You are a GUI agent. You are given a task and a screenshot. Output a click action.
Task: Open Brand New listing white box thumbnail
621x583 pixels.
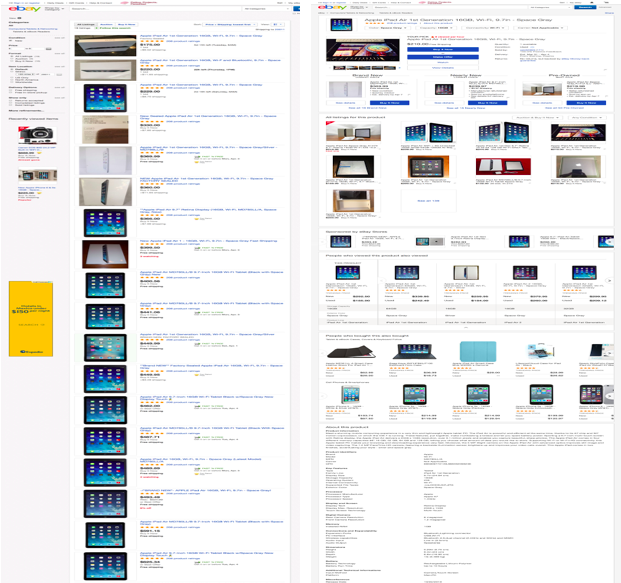(345, 90)
